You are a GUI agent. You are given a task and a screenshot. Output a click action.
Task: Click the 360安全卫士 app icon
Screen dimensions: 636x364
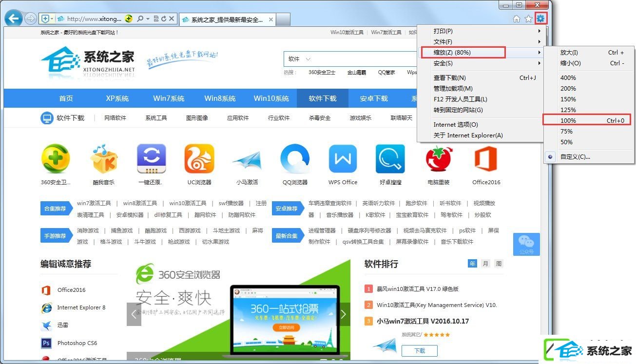[x=56, y=159]
